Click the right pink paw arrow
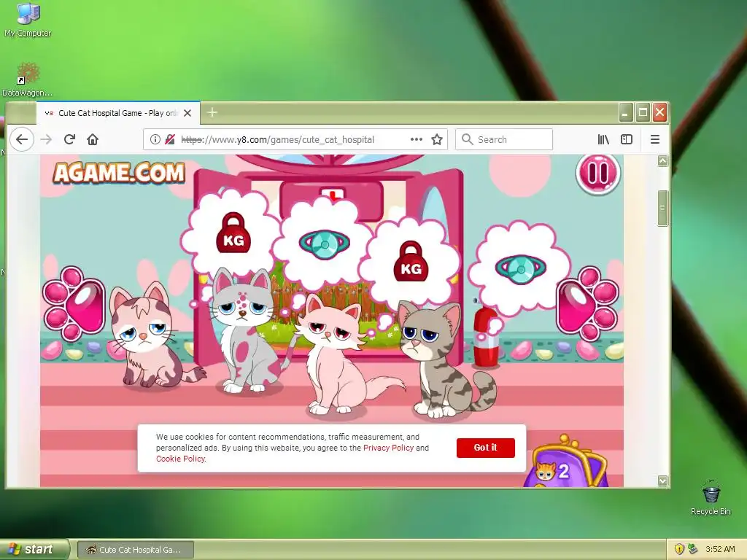 pyautogui.click(x=587, y=303)
